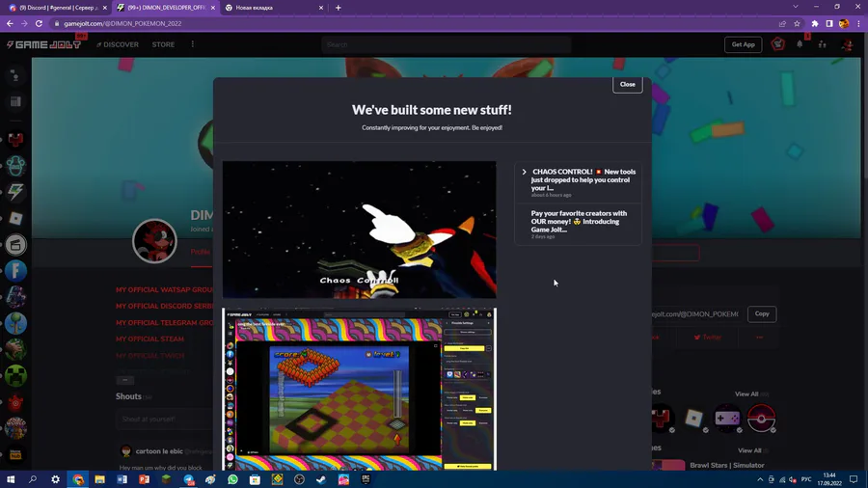View All communities link
The image size is (868, 488).
coord(751,393)
